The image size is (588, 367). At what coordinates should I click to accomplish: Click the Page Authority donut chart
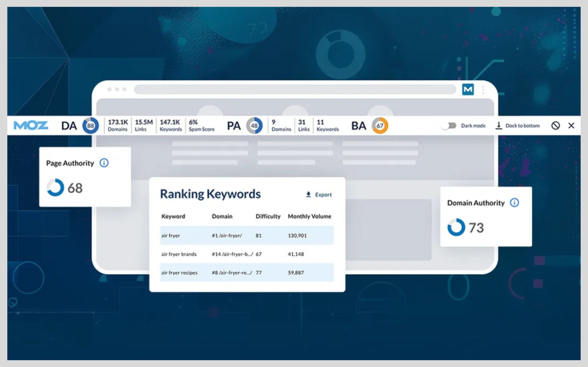(55, 187)
